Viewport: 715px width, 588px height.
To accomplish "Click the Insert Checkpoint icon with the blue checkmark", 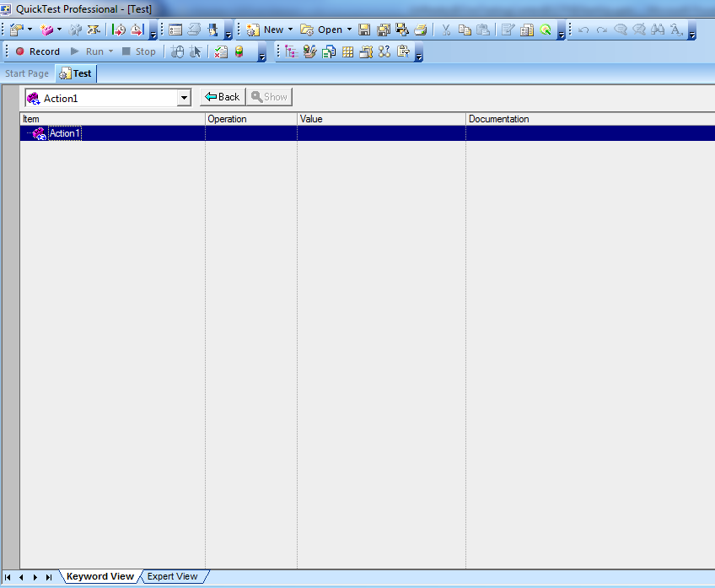I will (x=16, y=30).
